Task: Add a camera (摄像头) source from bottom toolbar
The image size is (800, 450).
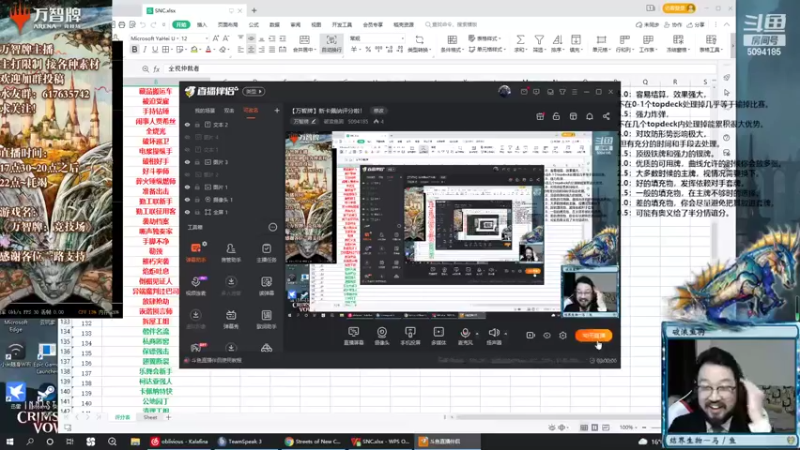Action: tap(382, 336)
